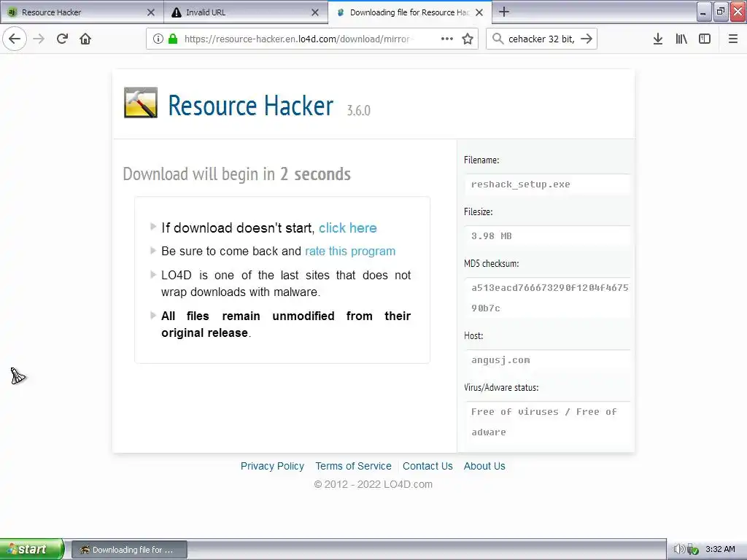Click the filename reshack_setup.exe

coord(521,184)
